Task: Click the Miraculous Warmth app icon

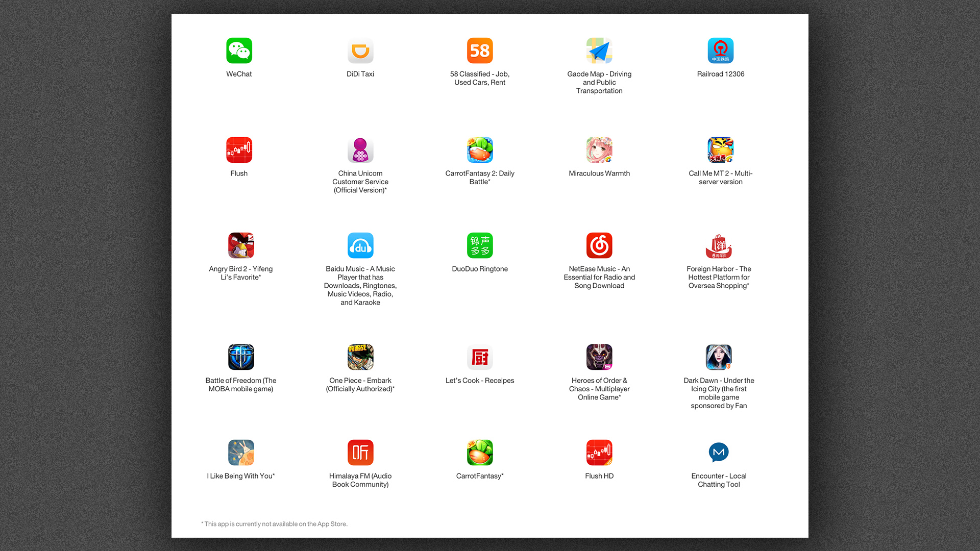Action: pos(599,150)
